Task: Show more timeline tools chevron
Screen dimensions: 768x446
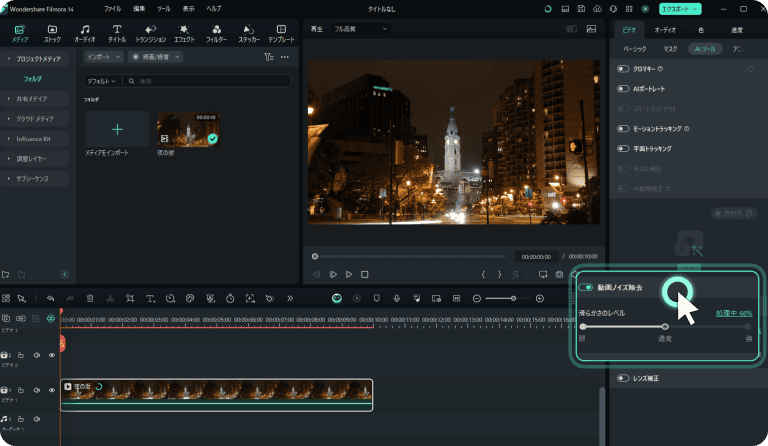Action: pos(290,298)
